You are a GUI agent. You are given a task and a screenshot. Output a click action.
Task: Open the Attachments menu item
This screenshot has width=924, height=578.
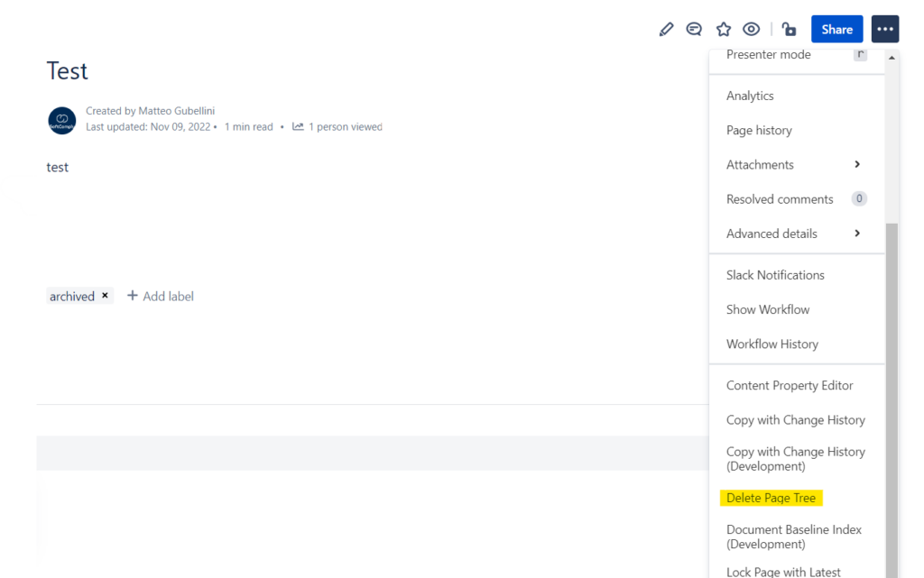(797, 165)
